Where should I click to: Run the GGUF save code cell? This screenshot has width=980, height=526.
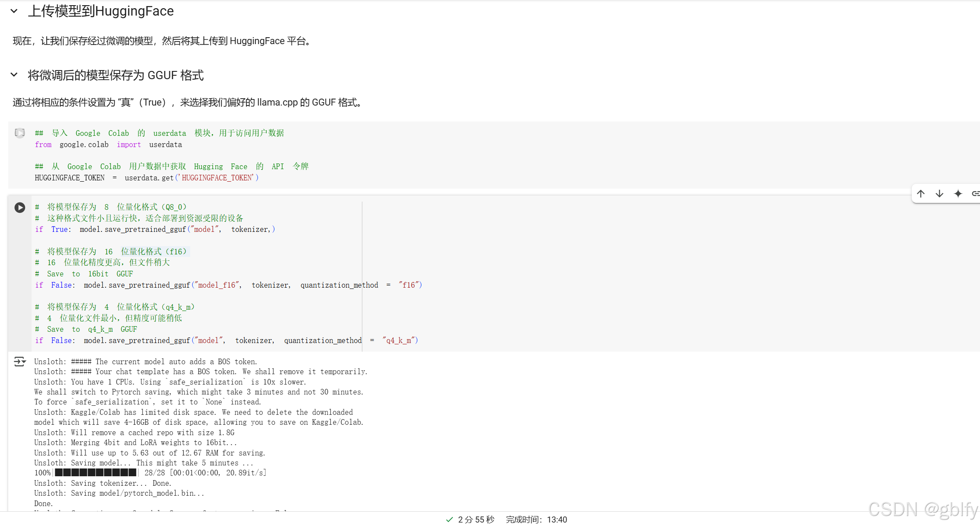pos(20,208)
